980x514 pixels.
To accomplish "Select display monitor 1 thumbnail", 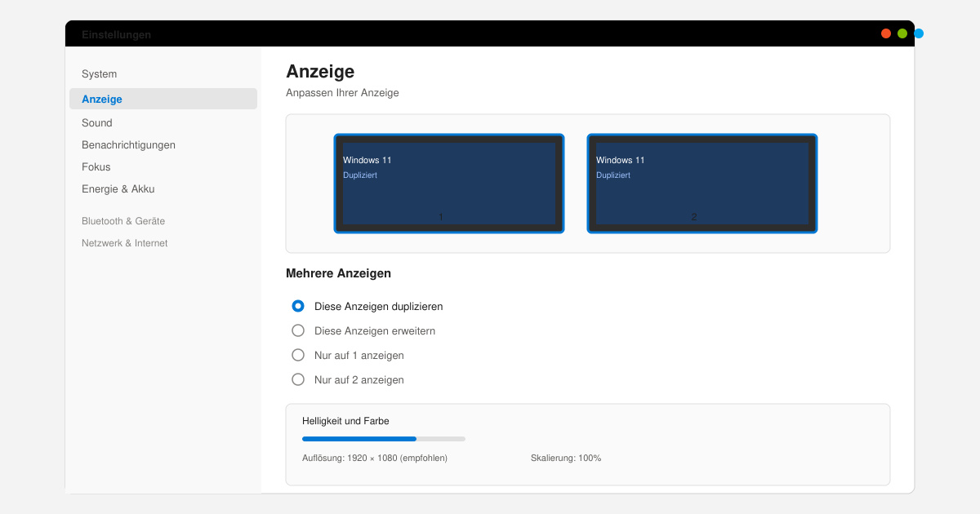I will click(x=449, y=184).
